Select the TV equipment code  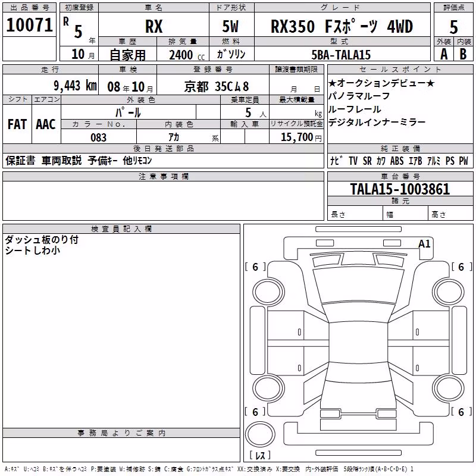point(353,161)
